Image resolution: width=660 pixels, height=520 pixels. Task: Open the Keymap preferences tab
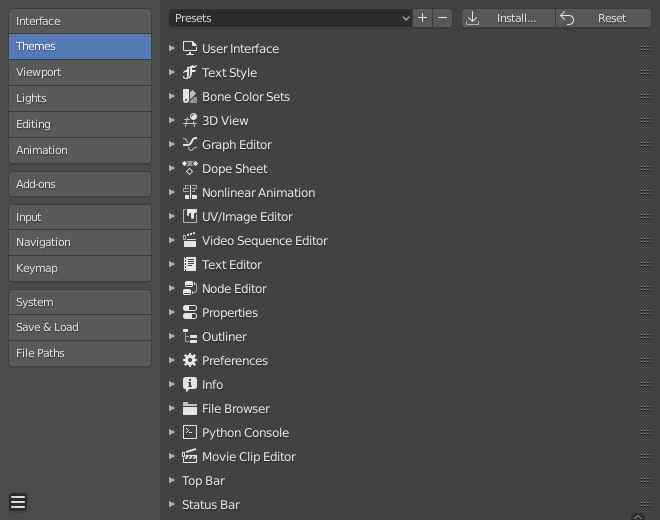coord(80,268)
